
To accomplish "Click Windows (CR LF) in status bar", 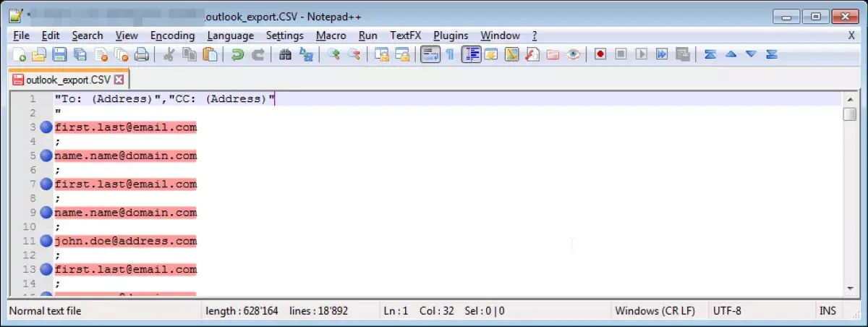I will click(x=655, y=311).
